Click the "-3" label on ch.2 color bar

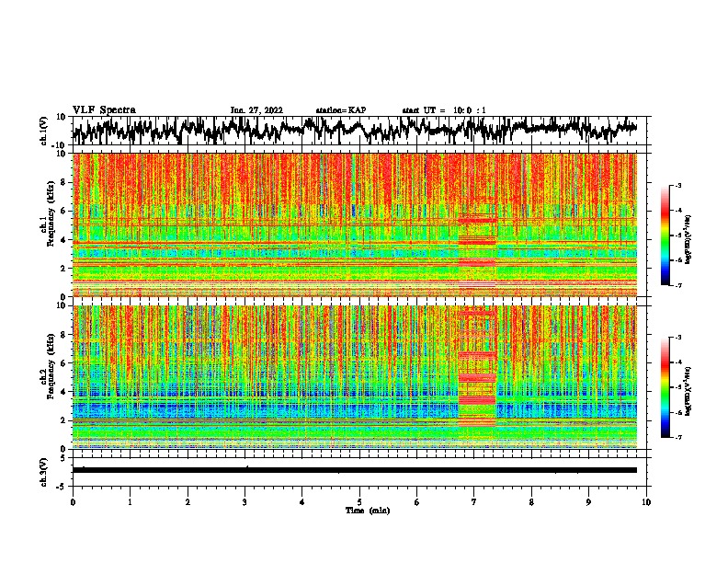point(678,338)
